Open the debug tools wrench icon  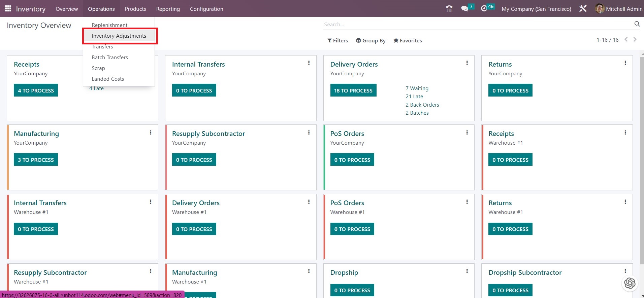pos(583,9)
